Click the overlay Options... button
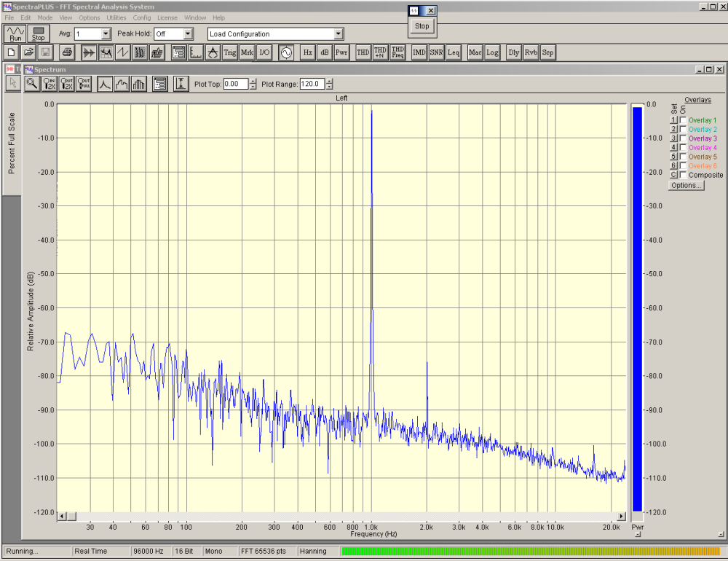728x561 pixels. (x=686, y=185)
